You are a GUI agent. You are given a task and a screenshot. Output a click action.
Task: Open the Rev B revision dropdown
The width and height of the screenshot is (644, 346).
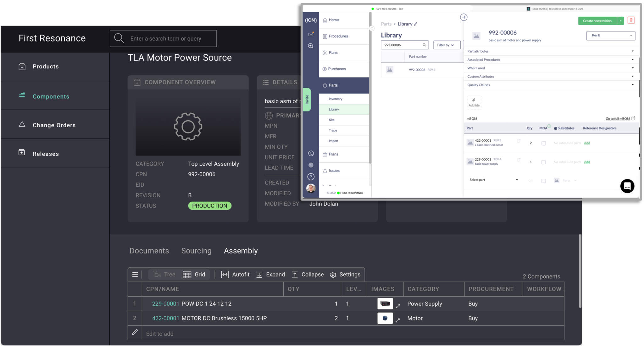[x=610, y=36]
